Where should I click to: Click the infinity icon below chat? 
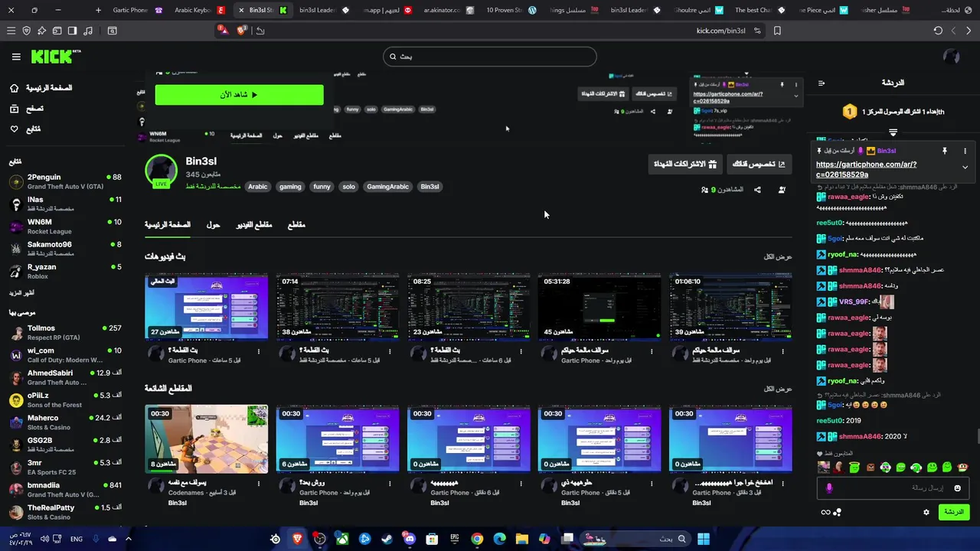coord(825,512)
